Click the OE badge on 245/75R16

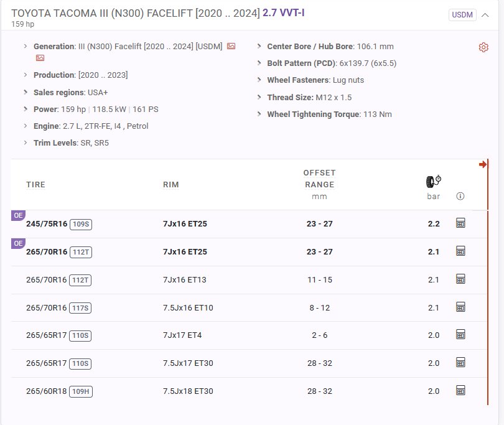click(18, 215)
